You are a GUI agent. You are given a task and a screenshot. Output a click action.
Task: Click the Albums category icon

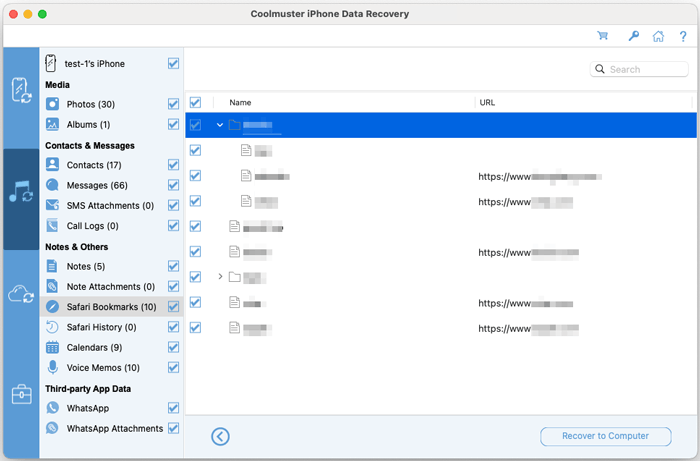[x=52, y=124]
